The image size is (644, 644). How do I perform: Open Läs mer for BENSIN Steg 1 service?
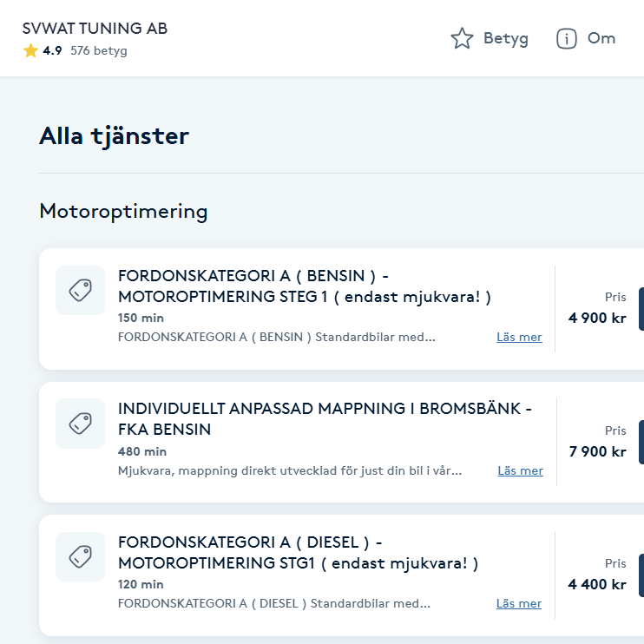(519, 337)
